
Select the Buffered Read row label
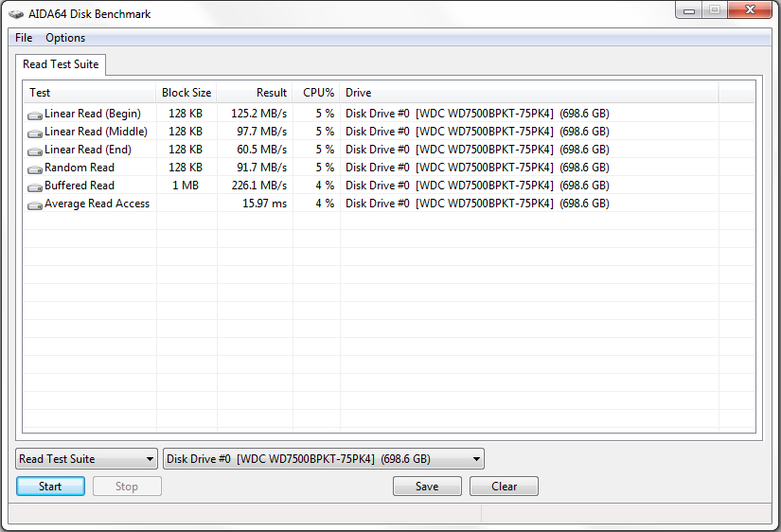point(80,186)
